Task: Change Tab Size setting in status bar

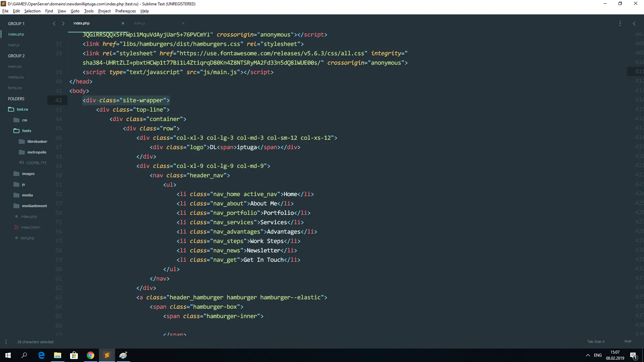Action: click(x=596, y=342)
